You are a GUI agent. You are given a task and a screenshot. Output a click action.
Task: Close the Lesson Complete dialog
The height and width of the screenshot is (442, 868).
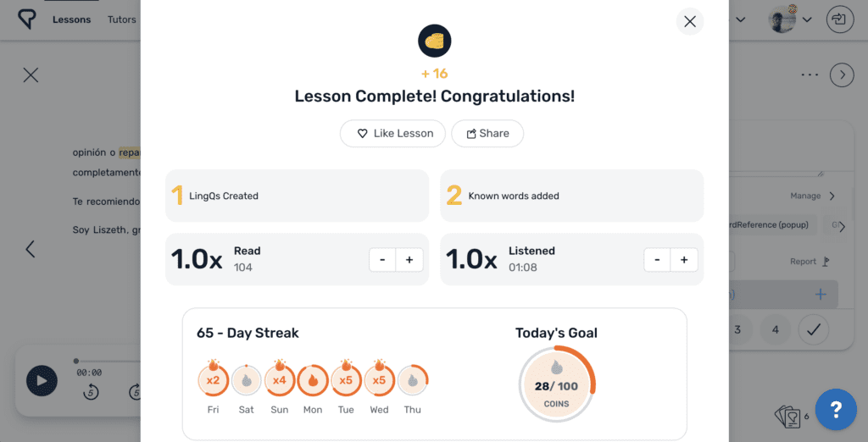[690, 22]
